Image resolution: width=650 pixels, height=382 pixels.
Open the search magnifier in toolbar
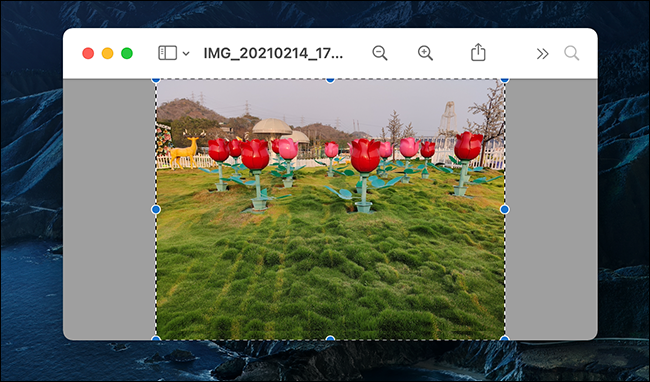click(x=571, y=53)
